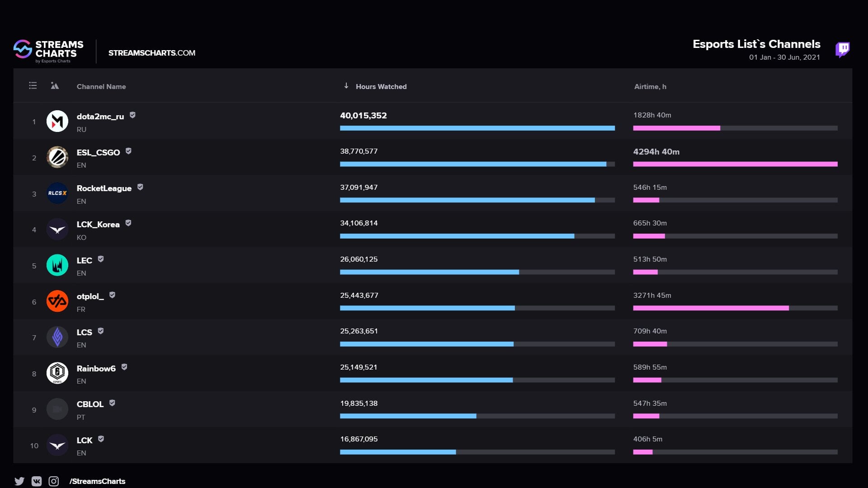868x488 pixels.
Task: Click the LEC hours watched blue bar
Action: click(429, 272)
